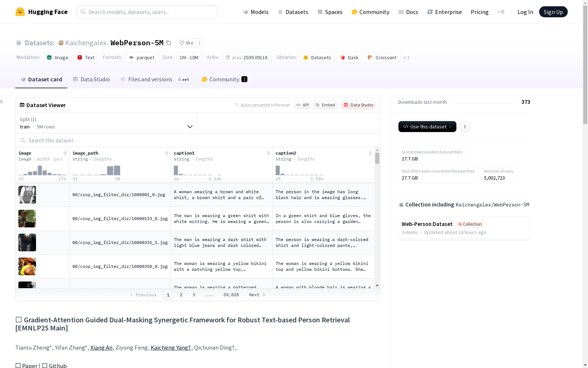
Task: Open the Community tab with 1 discussion
Action: (224, 79)
